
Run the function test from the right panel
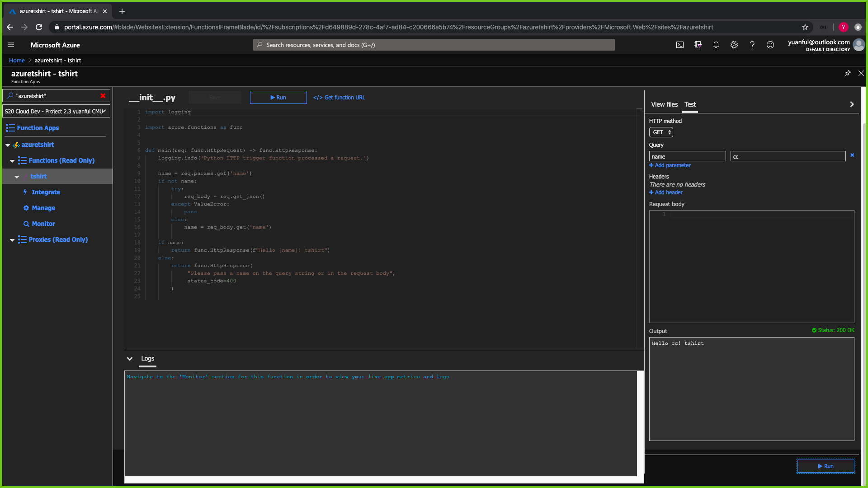tap(826, 466)
